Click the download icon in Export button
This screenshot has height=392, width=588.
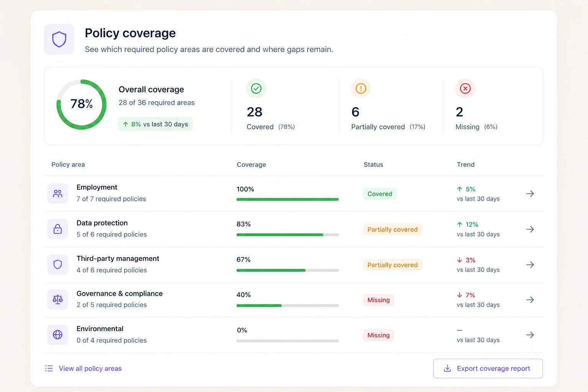tap(447, 368)
